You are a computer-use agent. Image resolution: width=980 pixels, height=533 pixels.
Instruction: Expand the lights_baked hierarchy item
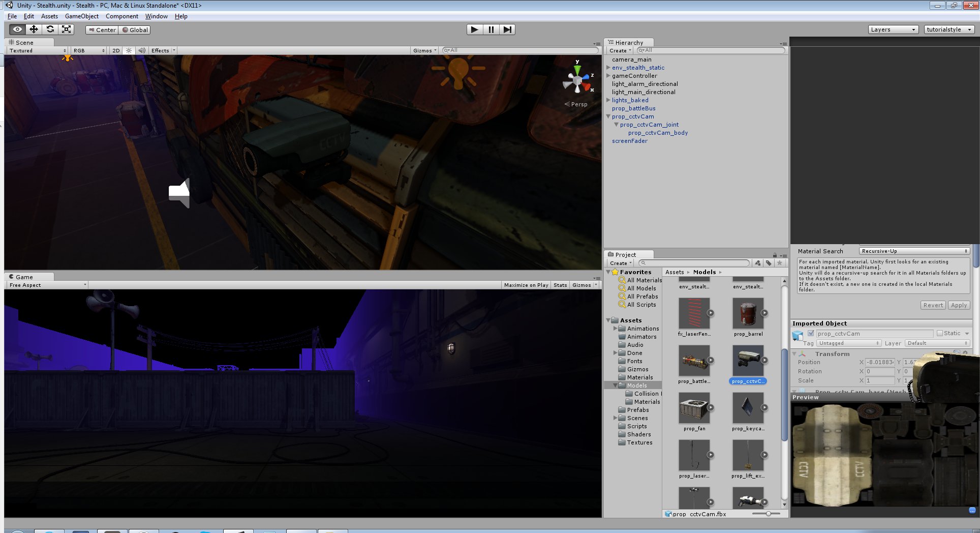(608, 100)
